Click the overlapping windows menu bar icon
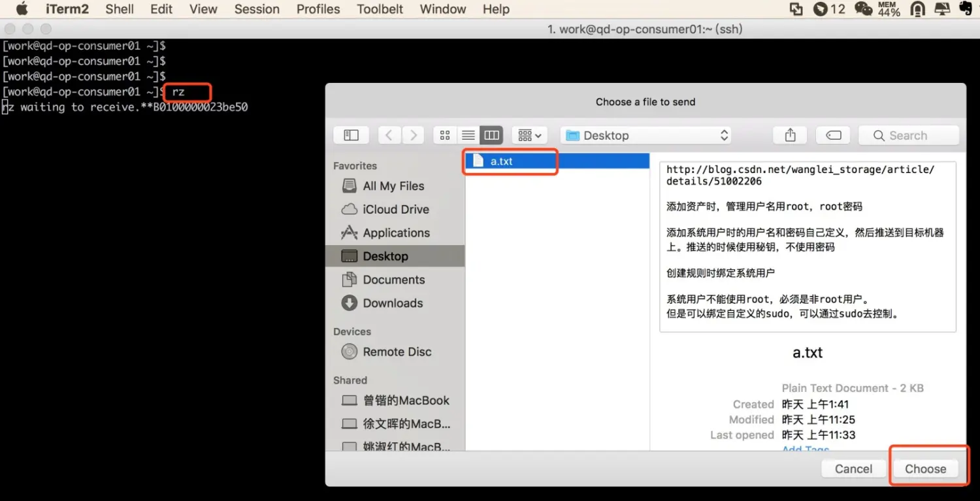Image resolution: width=980 pixels, height=501 pixels. tap(796, 9)
